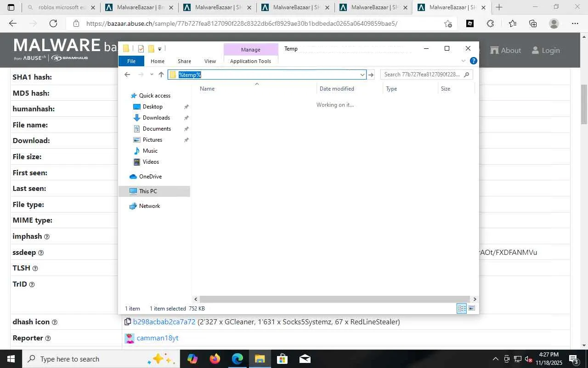Open Edge Collections icon
The image size is (588, 368).
click(533, 23)
